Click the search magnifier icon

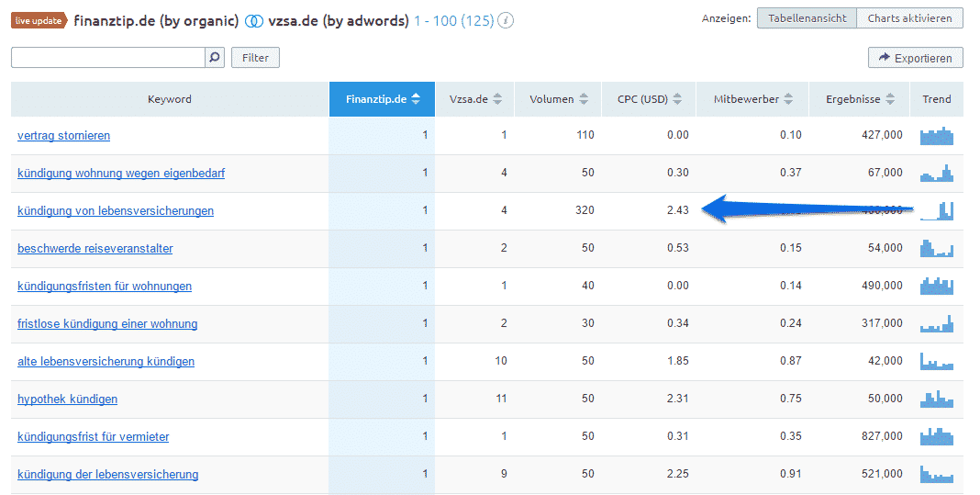pos(215,58)
